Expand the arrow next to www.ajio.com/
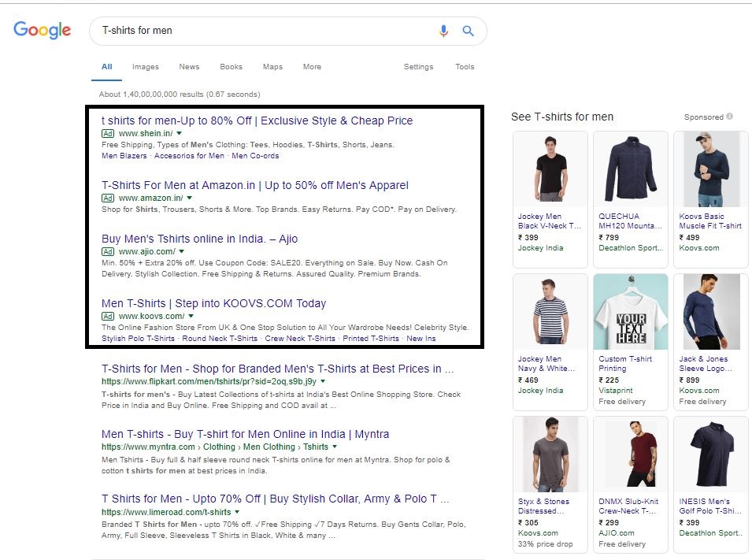752x560 pixels. click(x=182, y=251)
